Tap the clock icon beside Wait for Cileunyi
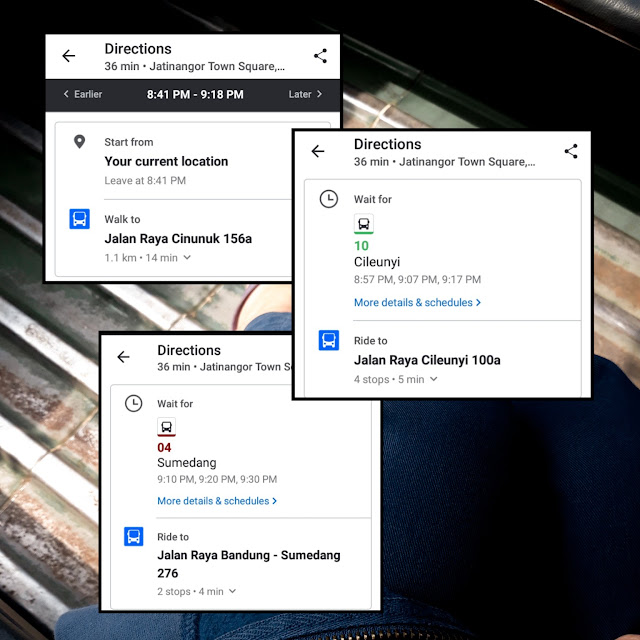This screenshot has width=640, height=640. 329,199
